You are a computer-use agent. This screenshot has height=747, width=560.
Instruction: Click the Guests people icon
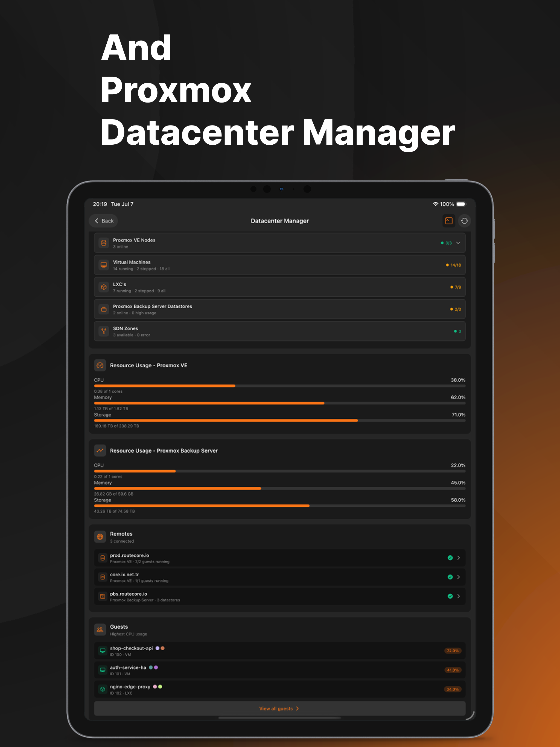coord(100,629)
